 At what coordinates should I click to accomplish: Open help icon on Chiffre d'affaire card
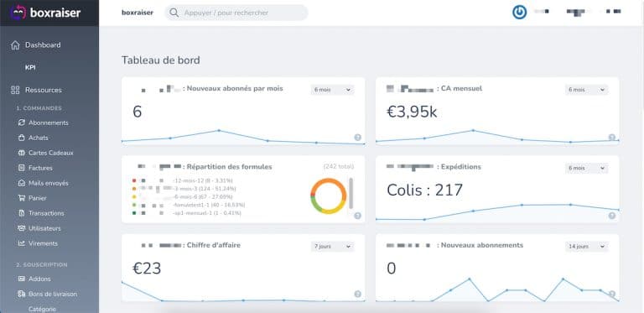[358, 294]
